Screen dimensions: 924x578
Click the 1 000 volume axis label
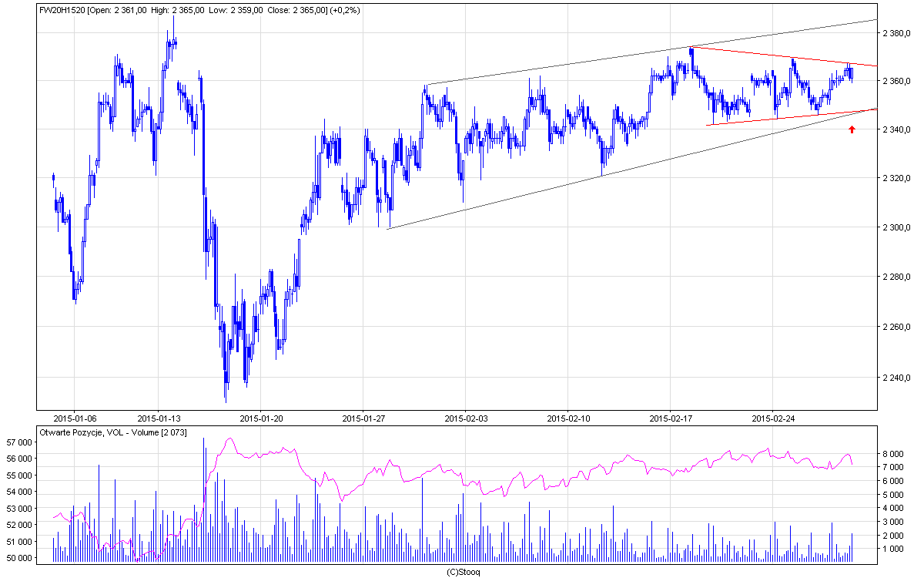892,549
